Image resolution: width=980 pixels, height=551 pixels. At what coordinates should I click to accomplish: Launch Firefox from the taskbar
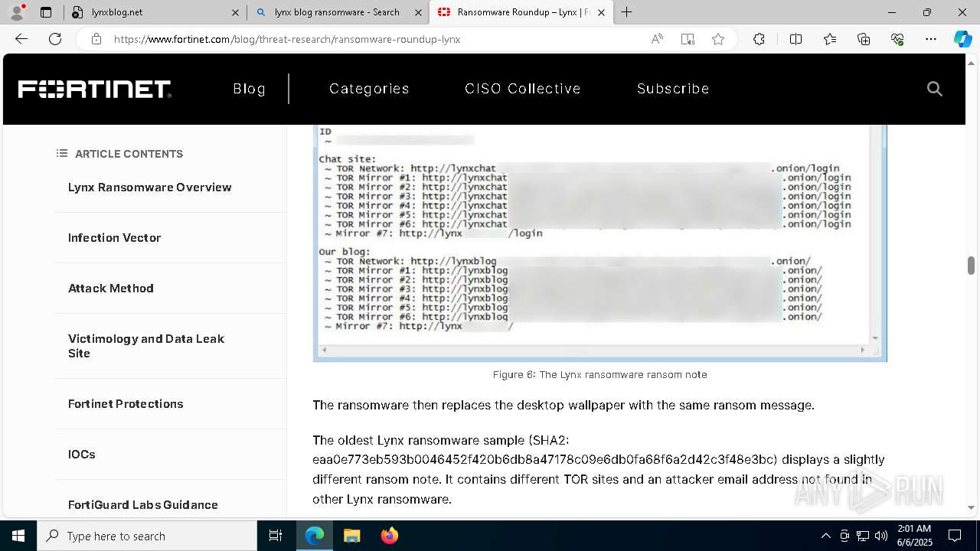(x=389, y=536)
